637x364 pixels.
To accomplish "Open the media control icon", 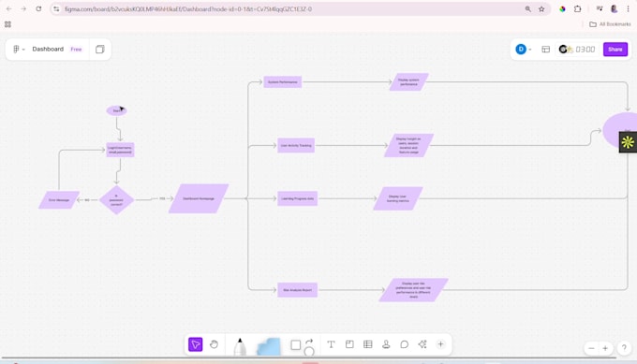I will 600,8.
